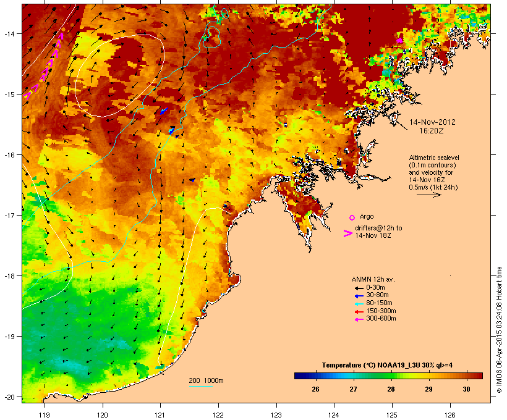
Task: Click the magenta triangle marker near 125°E, 14°S
Action: point(399,40)
